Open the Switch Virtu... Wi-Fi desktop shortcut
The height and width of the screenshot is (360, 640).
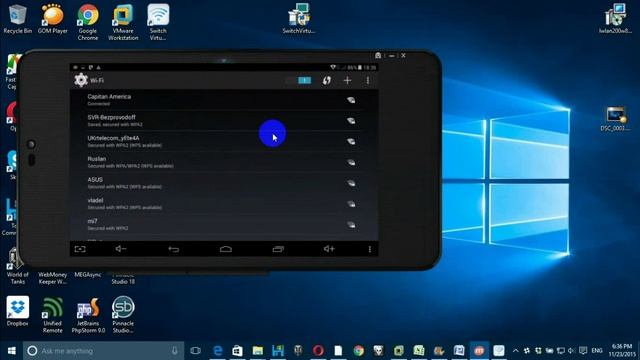pyautogui.click(x=158, y=22)
